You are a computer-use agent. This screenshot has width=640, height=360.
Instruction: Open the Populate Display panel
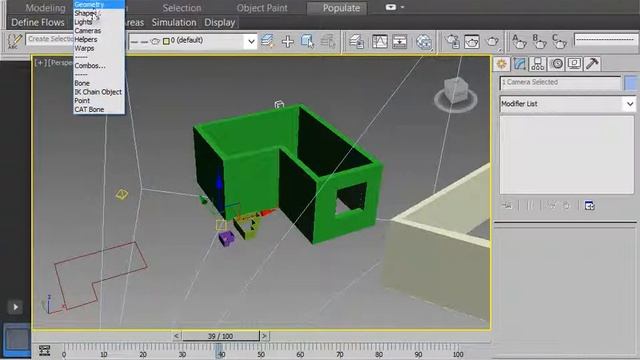coord(220,22)
